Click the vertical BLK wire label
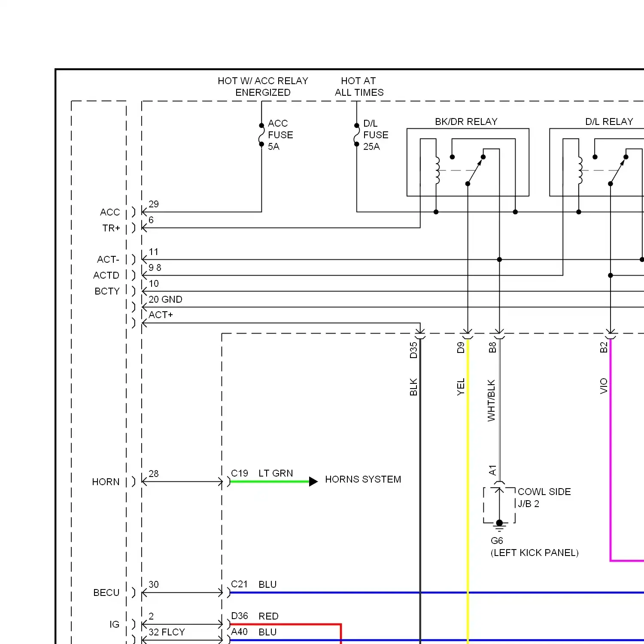 [x=413, y=387]
